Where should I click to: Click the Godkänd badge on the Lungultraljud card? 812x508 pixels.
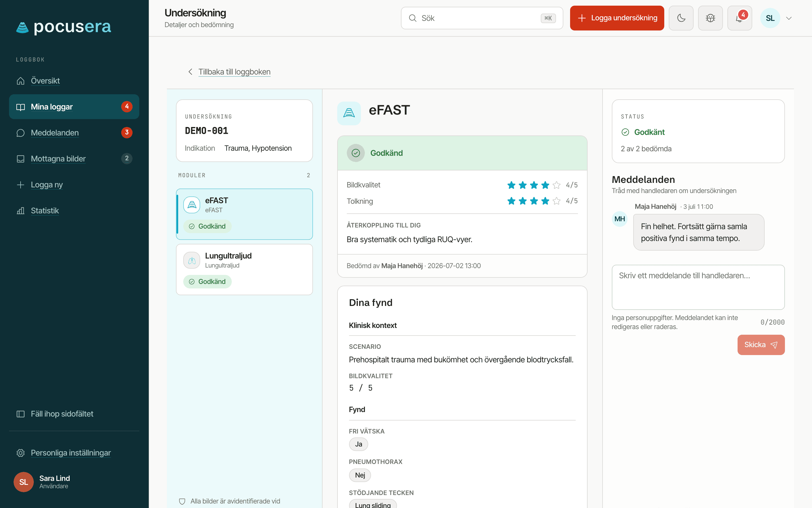[207, 282]
